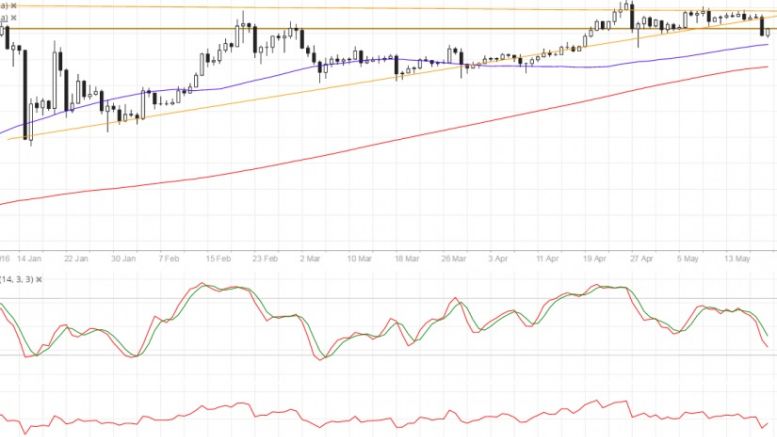
Task: Choose the 26 Mar date marker
Action: point(455,258)
